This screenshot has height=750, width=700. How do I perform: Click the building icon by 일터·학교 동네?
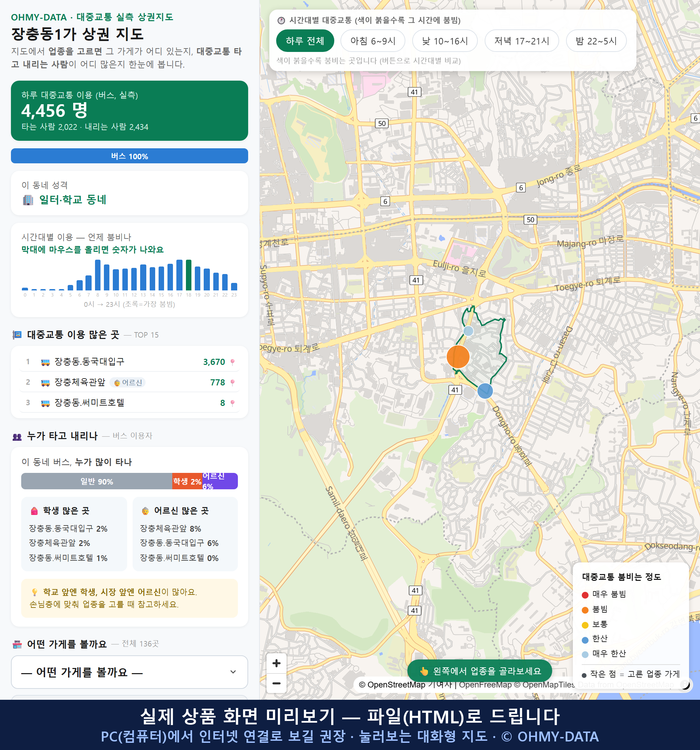pyautogui.click(x=28, y=200)
